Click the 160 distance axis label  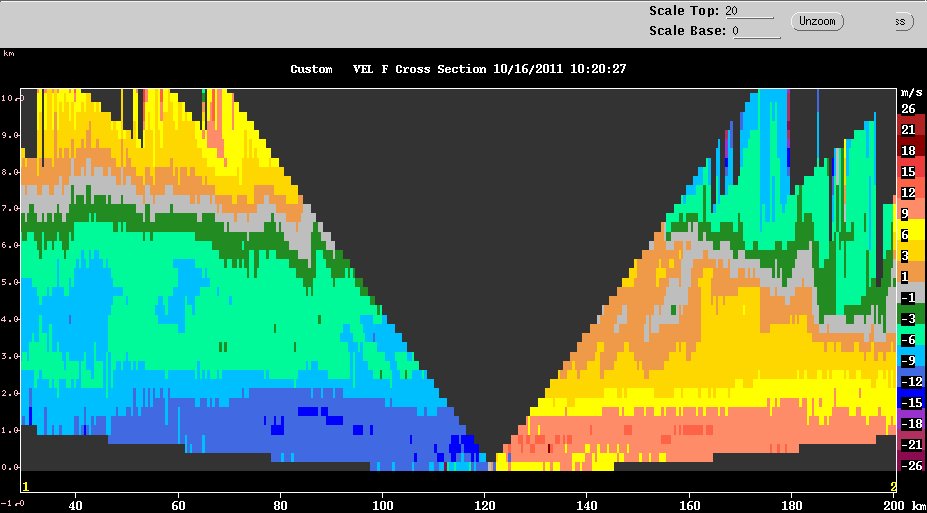(689, 505)
